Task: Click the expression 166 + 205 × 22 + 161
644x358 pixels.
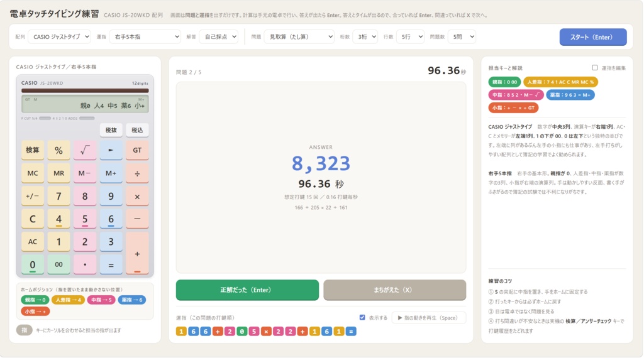Action: point(321,207)
